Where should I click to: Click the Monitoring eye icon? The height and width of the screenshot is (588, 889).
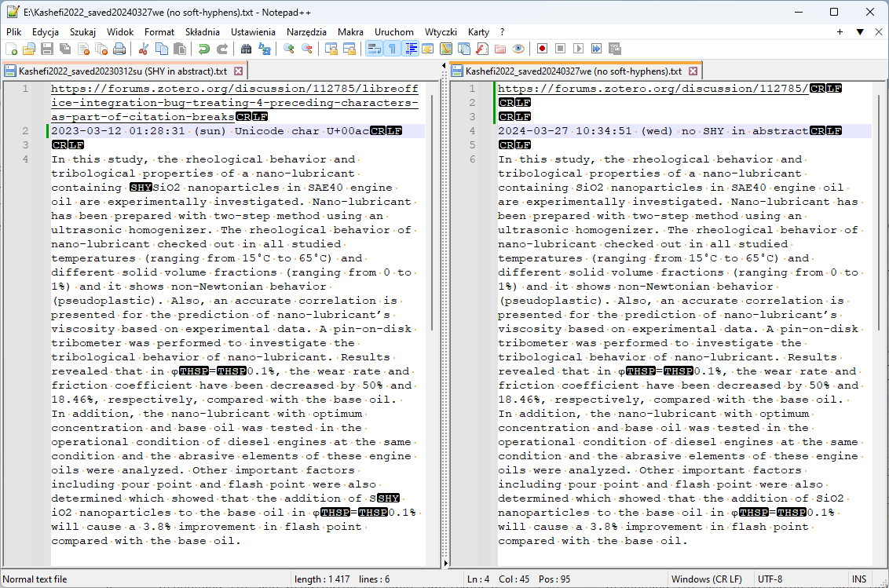click(x=518, y=49)
